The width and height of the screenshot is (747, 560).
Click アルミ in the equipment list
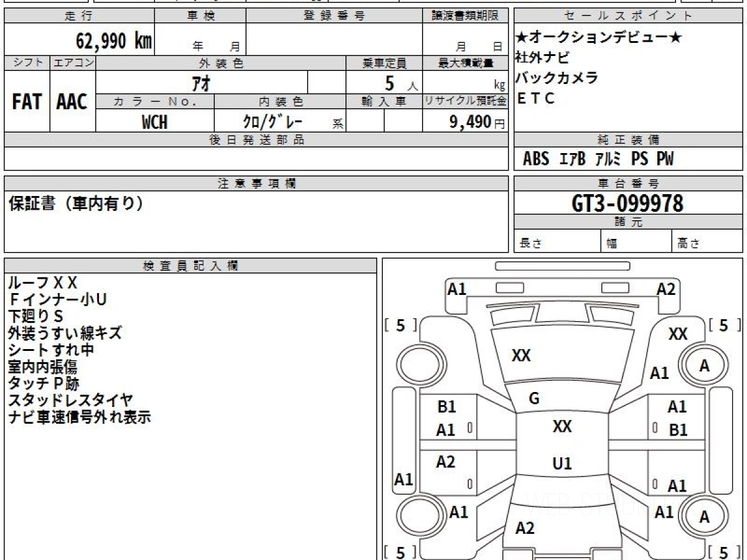point(608,159)
